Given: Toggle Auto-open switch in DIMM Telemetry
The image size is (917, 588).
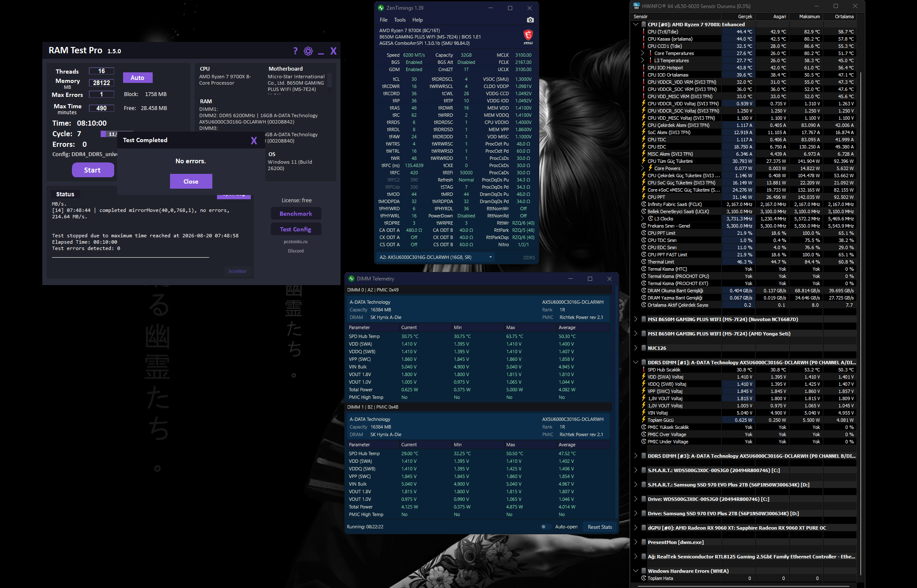Looking at the screenshot, I should 546,527.
